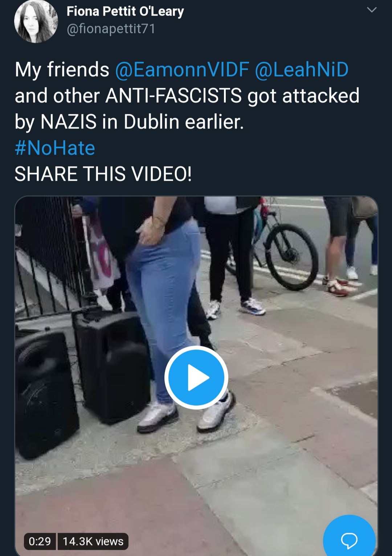Open the @EamonnVIDF mention
392x556 pixels.
point(182,70)
